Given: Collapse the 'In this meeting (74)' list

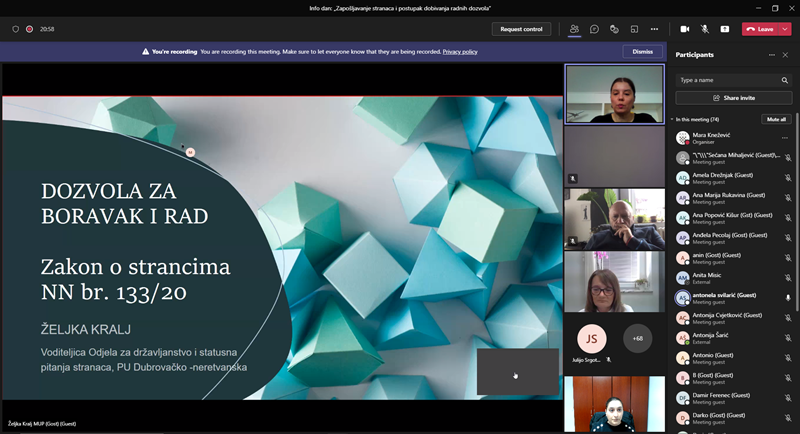Looking at the screenshot, I should coord(672,119).
